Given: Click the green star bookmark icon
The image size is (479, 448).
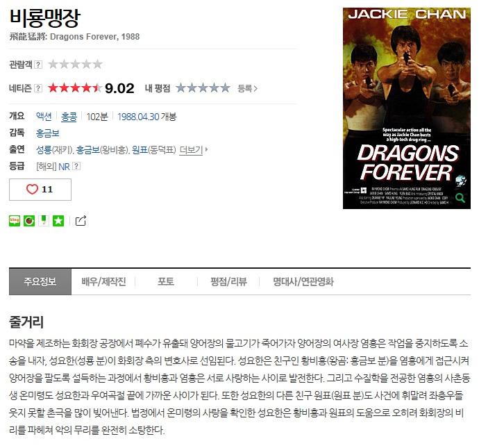Looking at the screenshot, I should [58, 221].
